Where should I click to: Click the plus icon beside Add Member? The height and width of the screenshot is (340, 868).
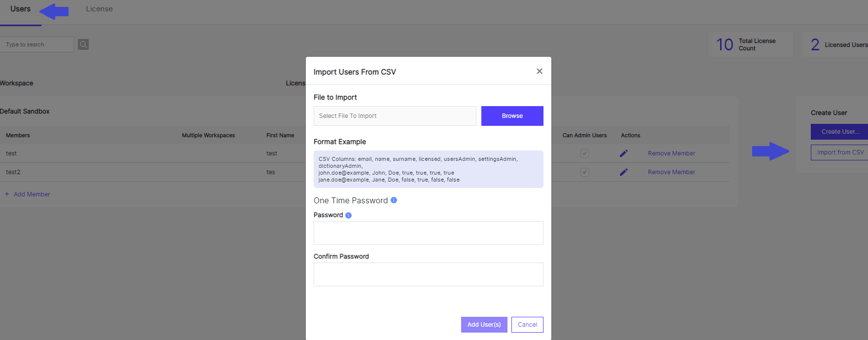7,194
